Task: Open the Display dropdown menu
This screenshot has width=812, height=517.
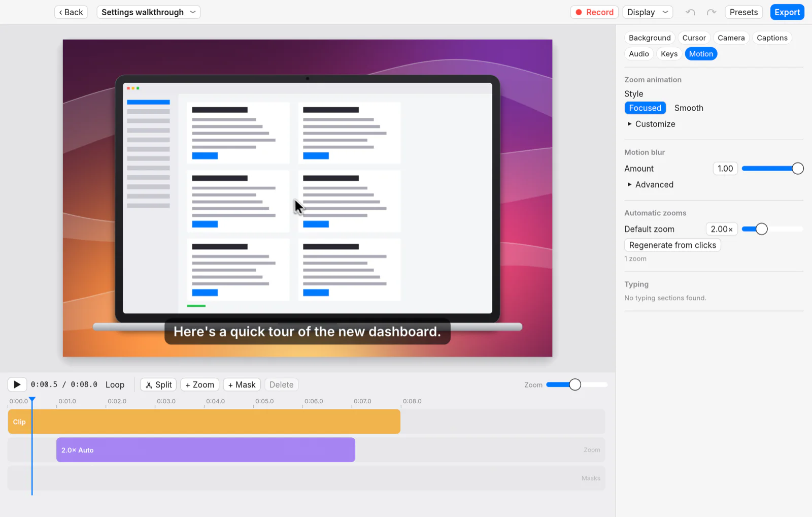Action: point(648,12)
